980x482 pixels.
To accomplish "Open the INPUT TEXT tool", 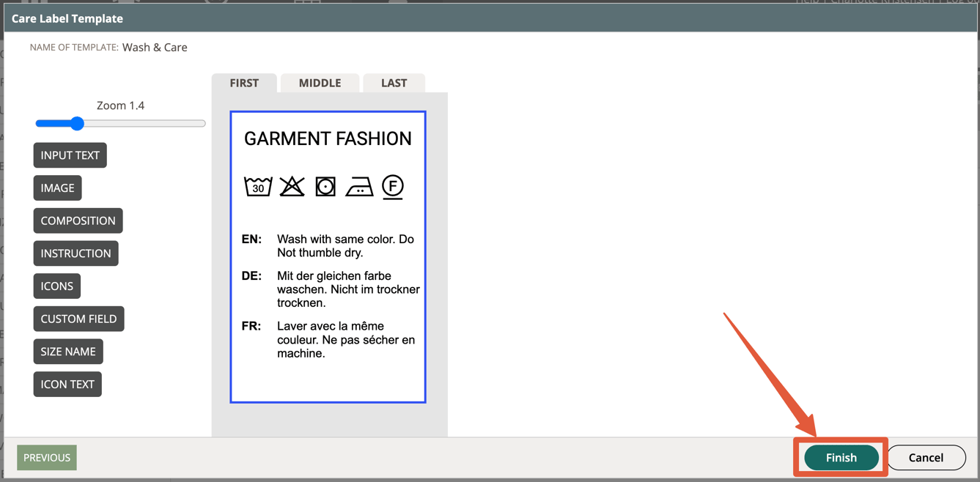I will click(70, 155).
